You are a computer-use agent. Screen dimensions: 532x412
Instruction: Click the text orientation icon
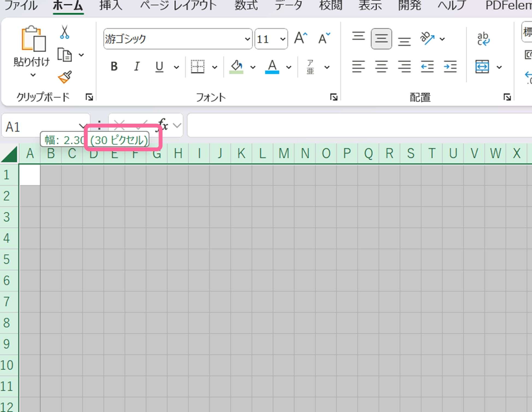[x=427, y=38]
